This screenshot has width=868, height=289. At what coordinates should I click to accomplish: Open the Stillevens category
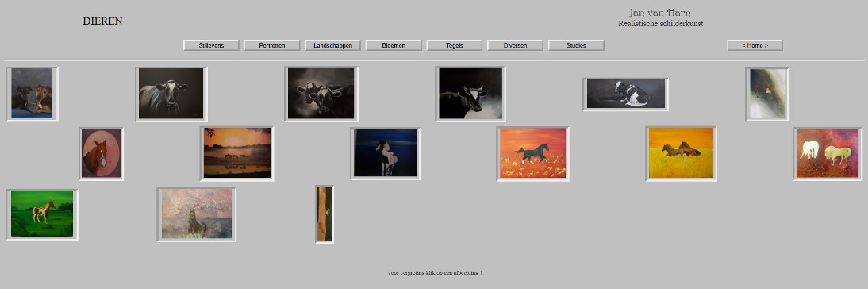pos(211,45)
